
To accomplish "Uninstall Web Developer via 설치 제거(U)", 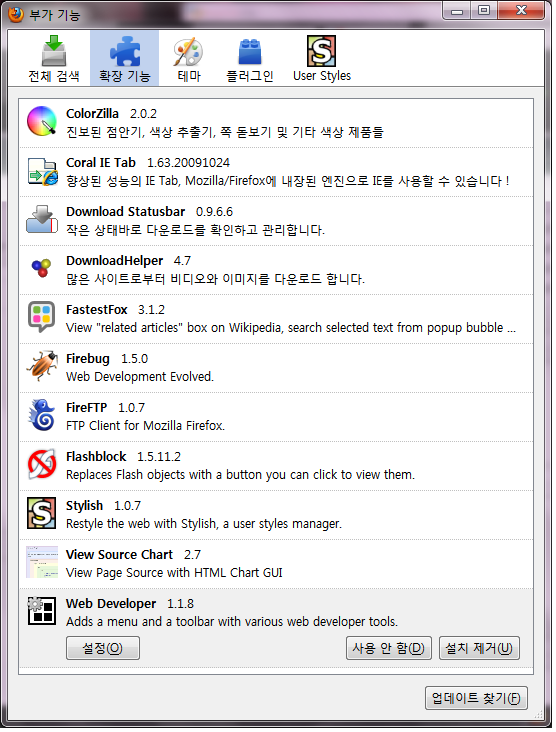I will tap(479, 648).
